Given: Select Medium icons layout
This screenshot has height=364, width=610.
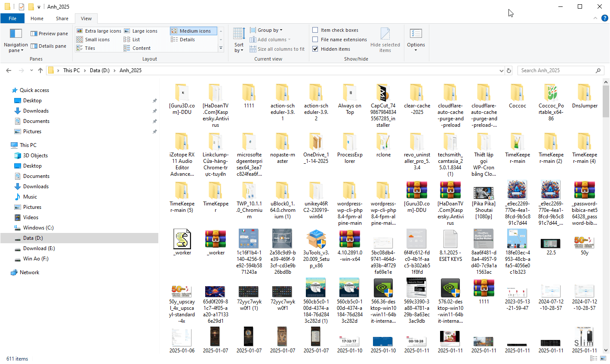Looking at the screenshot, I should (193, 31).
